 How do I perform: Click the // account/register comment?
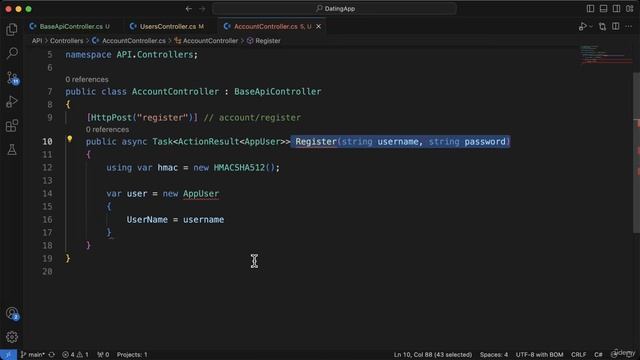coord(252,118)
